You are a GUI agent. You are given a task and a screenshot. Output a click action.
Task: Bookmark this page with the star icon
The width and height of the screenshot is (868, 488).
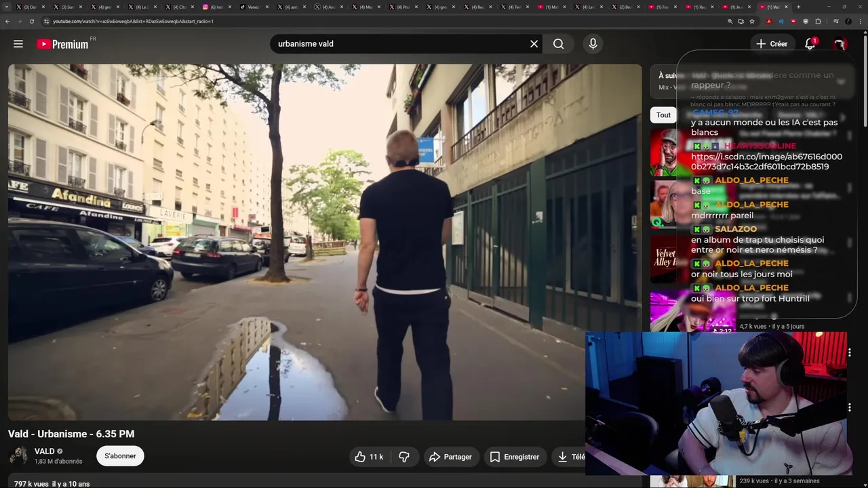752,21
